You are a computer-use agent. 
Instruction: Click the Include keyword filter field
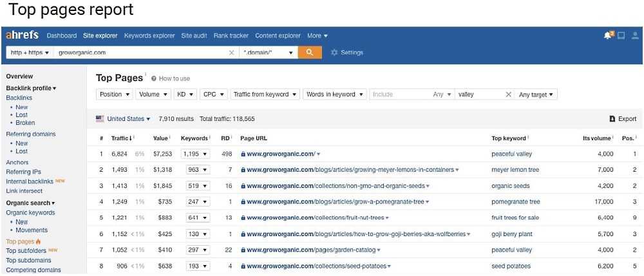point(400,95)
